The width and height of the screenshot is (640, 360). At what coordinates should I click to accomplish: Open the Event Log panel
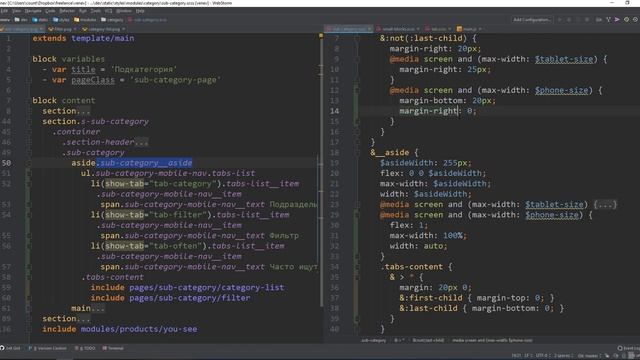(629, 348)
